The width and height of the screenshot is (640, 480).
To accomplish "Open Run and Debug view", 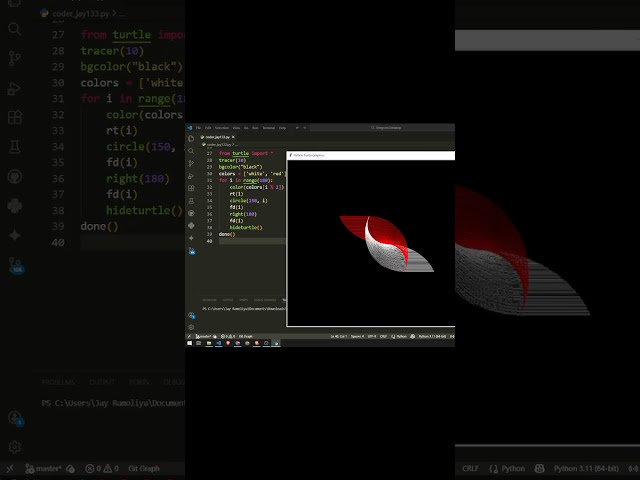I will (x=191, y=176).
